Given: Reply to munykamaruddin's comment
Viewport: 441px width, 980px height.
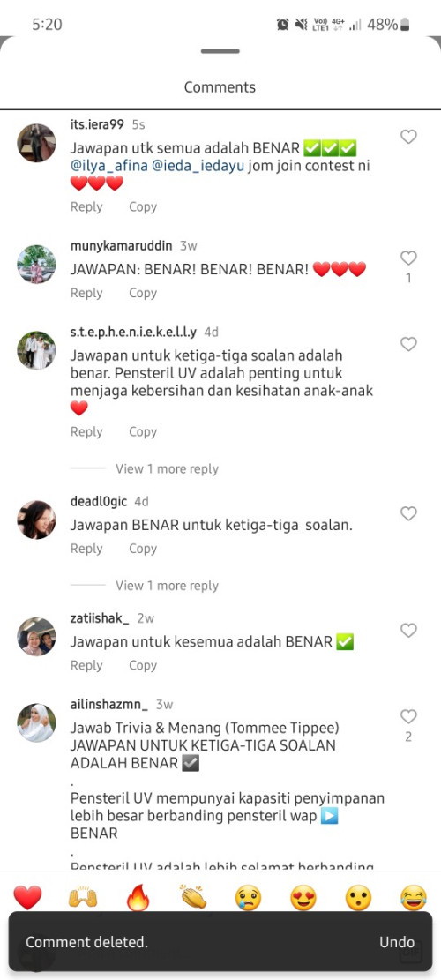Looking at the screenshot, I should 86,293.
